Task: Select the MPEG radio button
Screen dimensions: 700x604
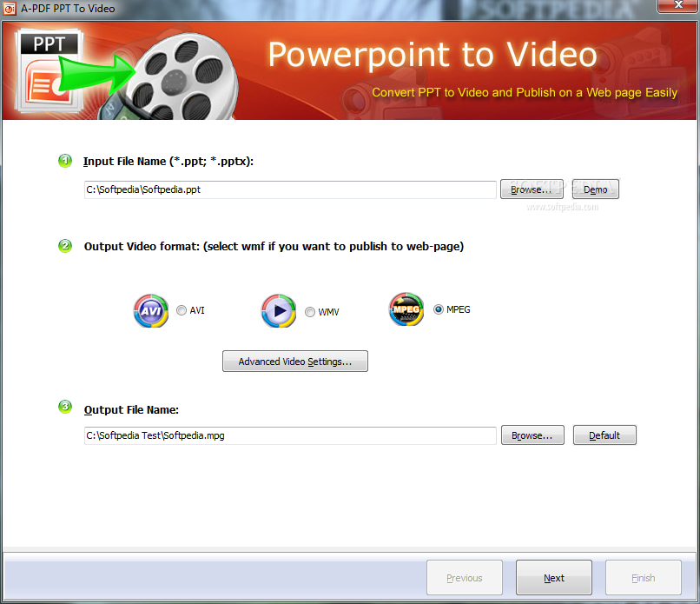Action: coord(439,309)
